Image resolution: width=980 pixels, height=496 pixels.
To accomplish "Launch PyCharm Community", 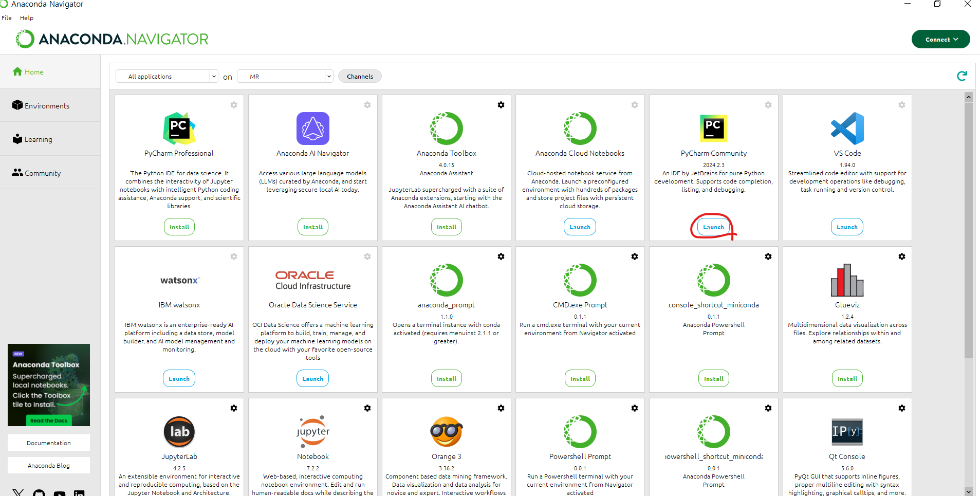I will [x=713, y=227].
